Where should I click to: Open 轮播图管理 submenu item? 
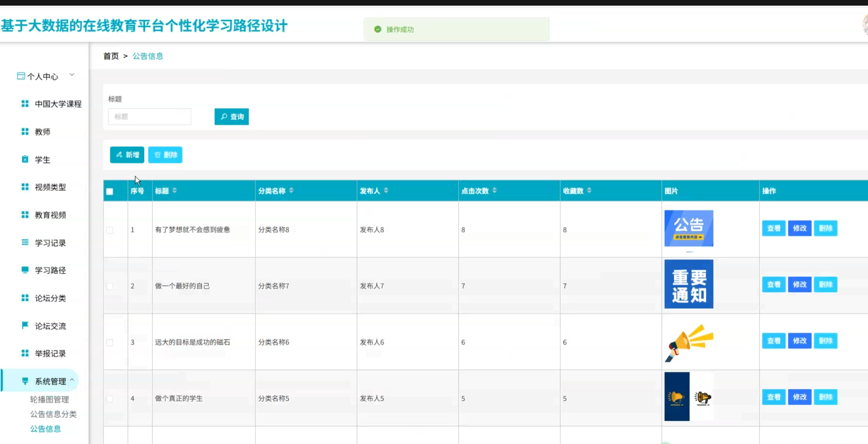pyautogui.click(x=50, y=399)
